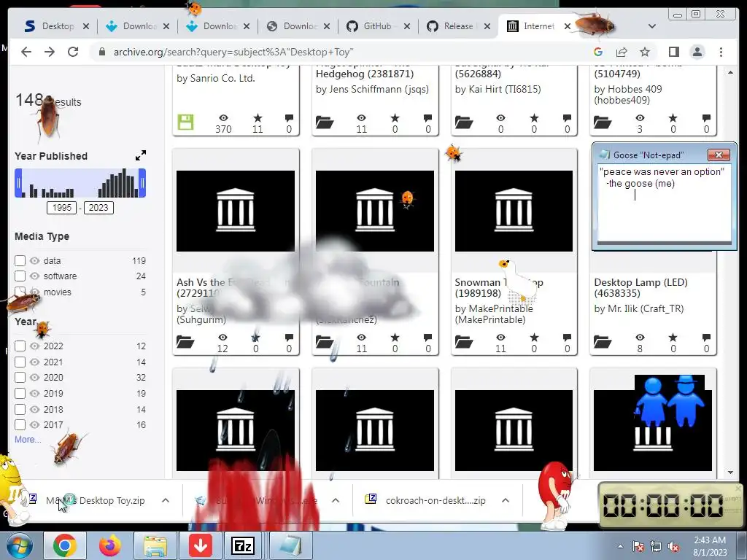Expand the Year Published histogram
Screen dimensions: 747x560
click(x=141, y=156)
